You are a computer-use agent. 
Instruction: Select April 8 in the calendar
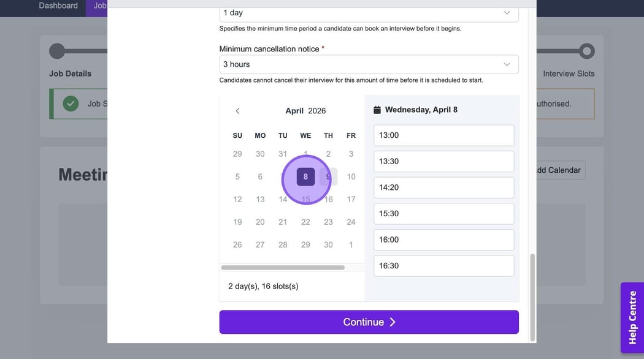tap(305, 176)
